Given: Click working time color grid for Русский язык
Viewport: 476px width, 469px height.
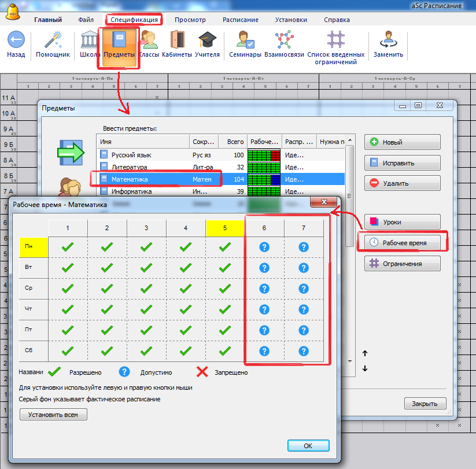Looking at the screenshot, I should 264,155.
